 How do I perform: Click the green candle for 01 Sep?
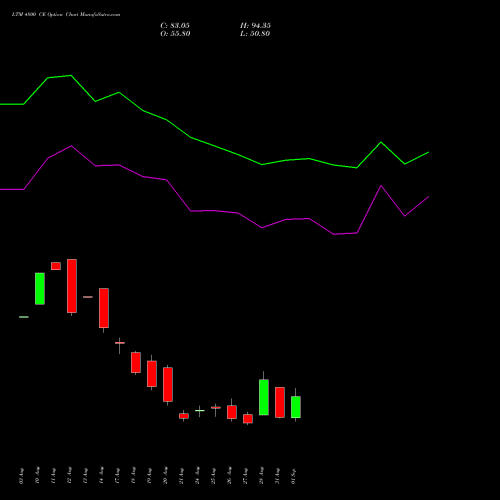(296, 407)
